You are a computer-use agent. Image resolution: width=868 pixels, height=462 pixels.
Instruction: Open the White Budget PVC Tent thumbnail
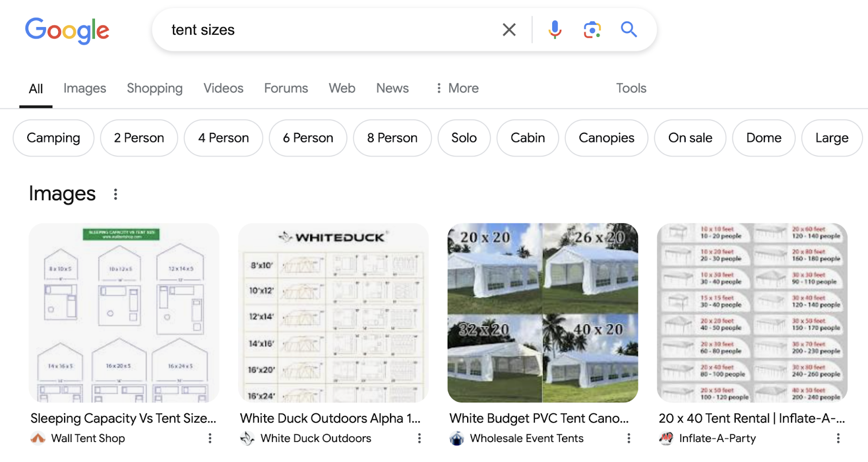pyautogui.click(x=542, y=312)
